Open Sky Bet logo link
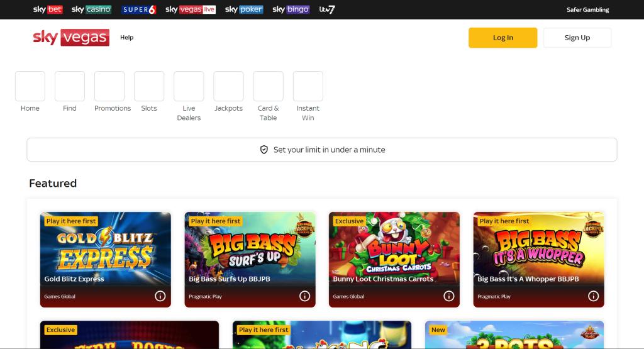This screenshot has width=644, height=349. [48, 9]
